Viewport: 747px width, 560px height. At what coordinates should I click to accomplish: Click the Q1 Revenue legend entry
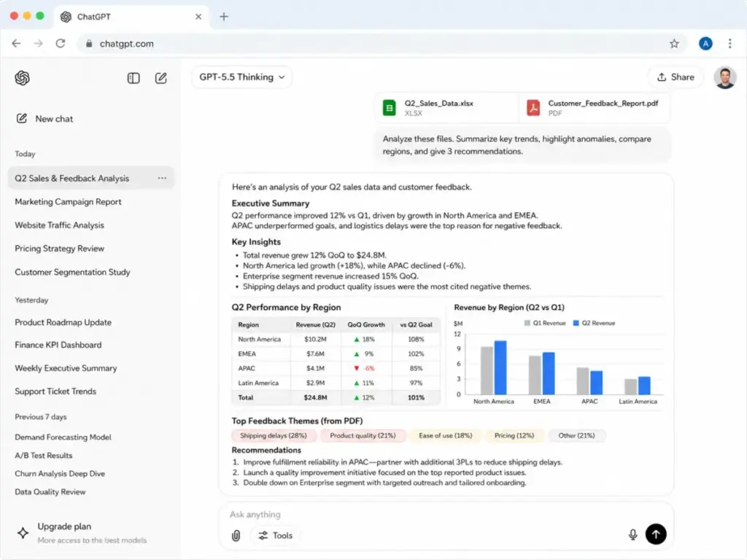[544, 323]
